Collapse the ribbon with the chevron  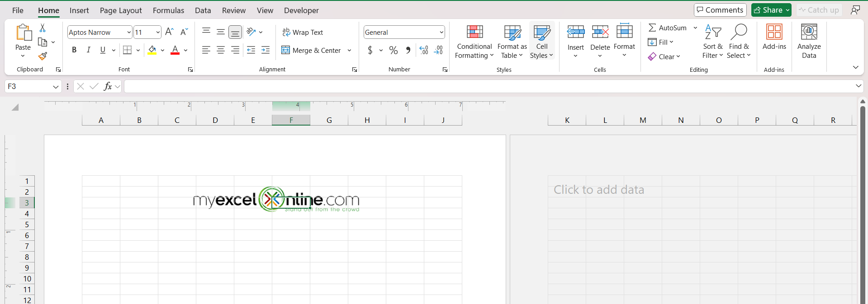855,67
